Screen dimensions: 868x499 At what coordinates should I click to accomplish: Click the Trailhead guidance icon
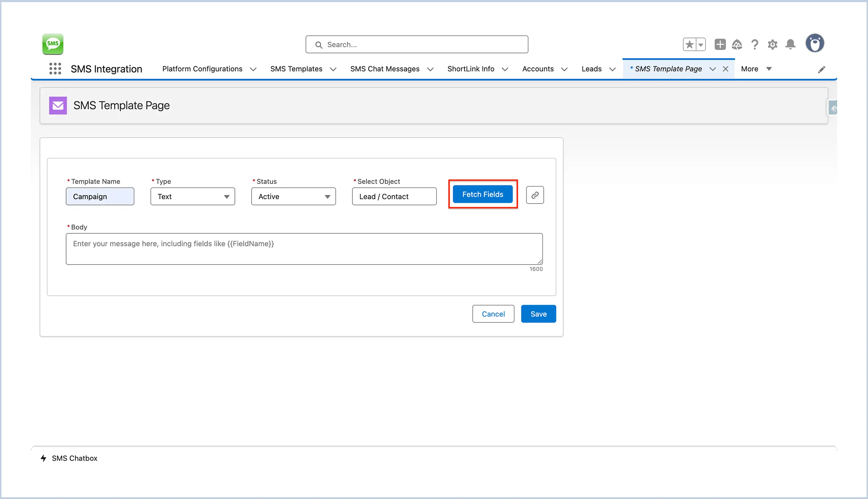click(x=737, y=44)
